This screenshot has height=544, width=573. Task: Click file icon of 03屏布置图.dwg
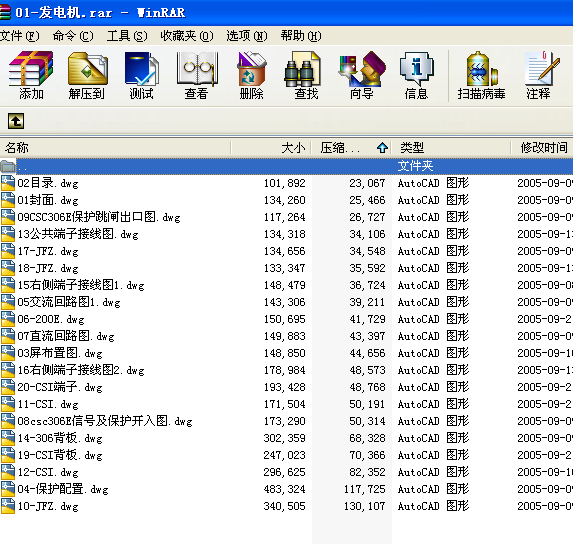(x=8, y=353)
